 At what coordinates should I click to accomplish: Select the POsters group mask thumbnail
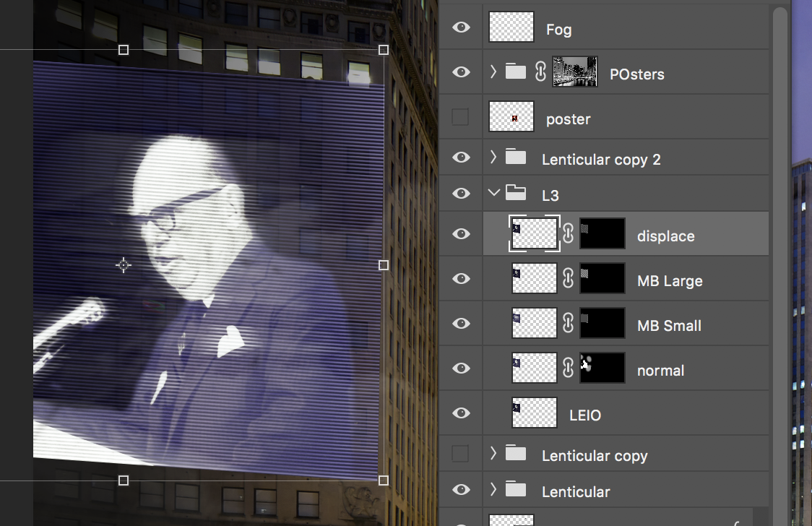(x=575, y=72)
